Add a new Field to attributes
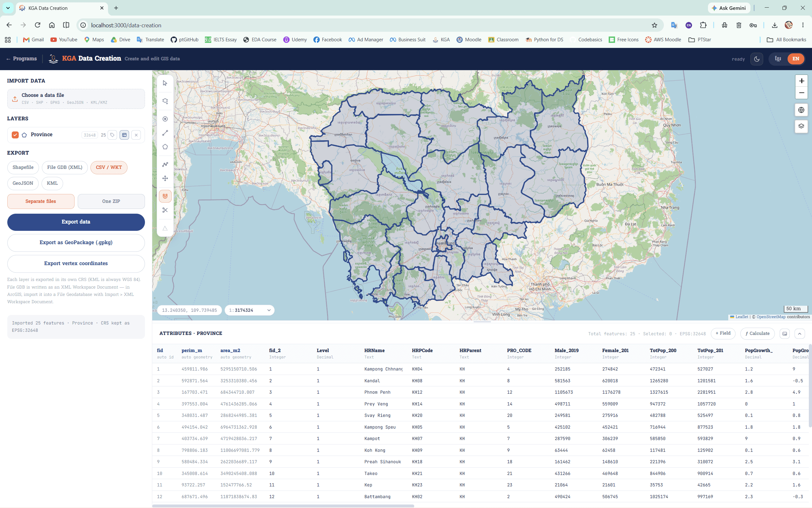The height and width of the screenshot is (508, 812). tap(723, 333)
